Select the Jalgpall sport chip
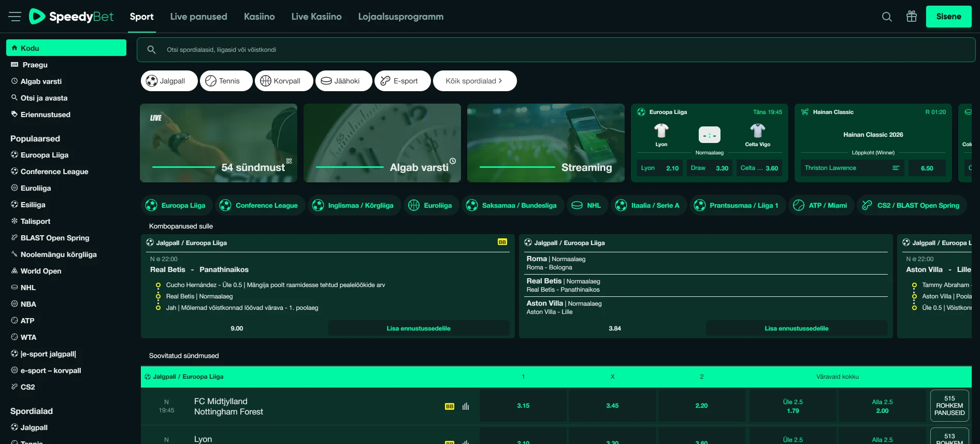980x444 pixels. (x=169, y=81)
